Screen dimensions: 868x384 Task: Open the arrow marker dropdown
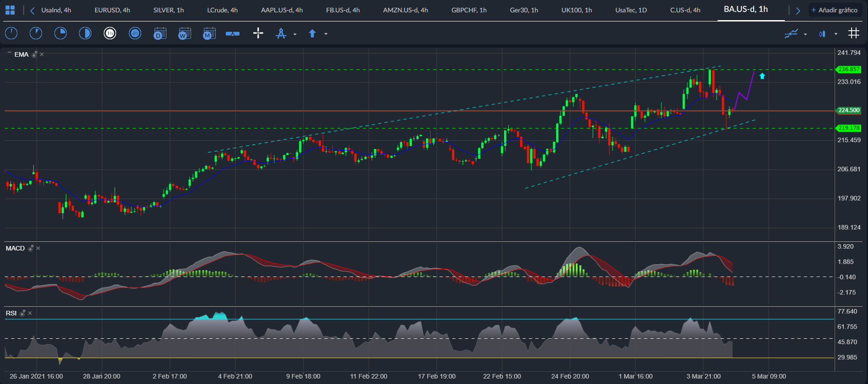(326, 34)
